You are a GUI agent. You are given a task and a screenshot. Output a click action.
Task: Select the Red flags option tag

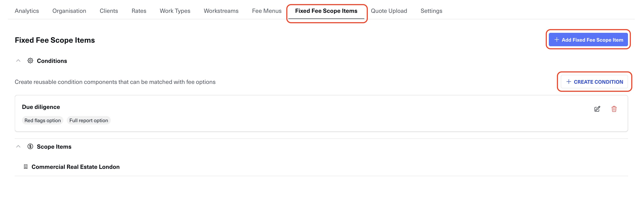click(43, 120)
